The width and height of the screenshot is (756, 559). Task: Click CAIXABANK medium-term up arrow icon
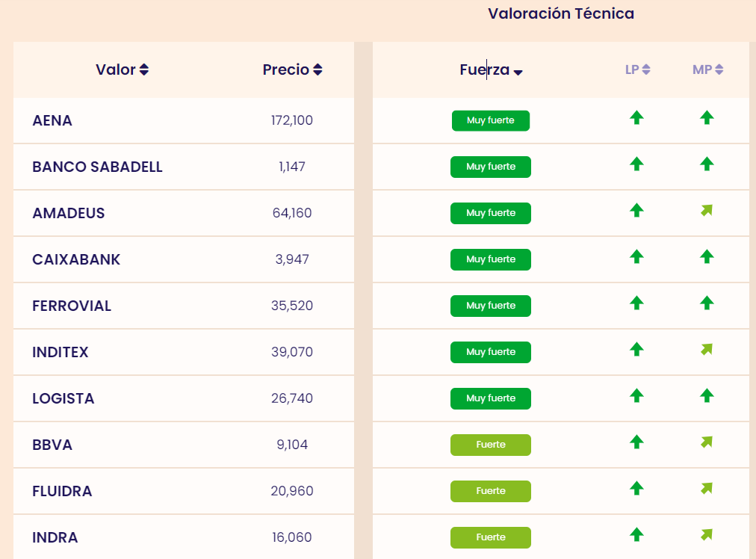pos(707,256)
